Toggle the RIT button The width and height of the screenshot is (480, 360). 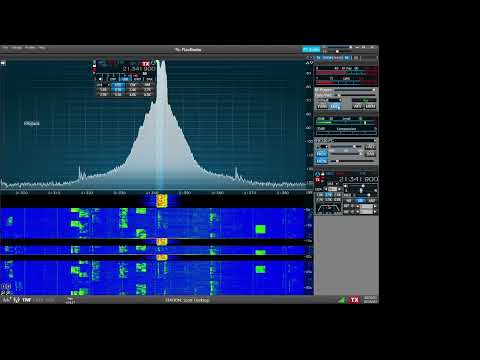[347, 206]
